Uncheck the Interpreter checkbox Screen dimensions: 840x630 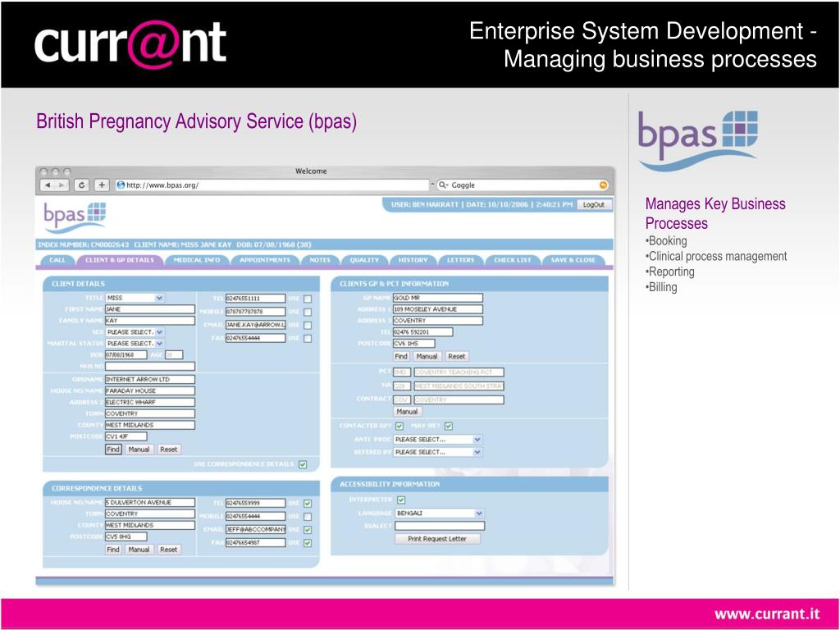point(401,500)
